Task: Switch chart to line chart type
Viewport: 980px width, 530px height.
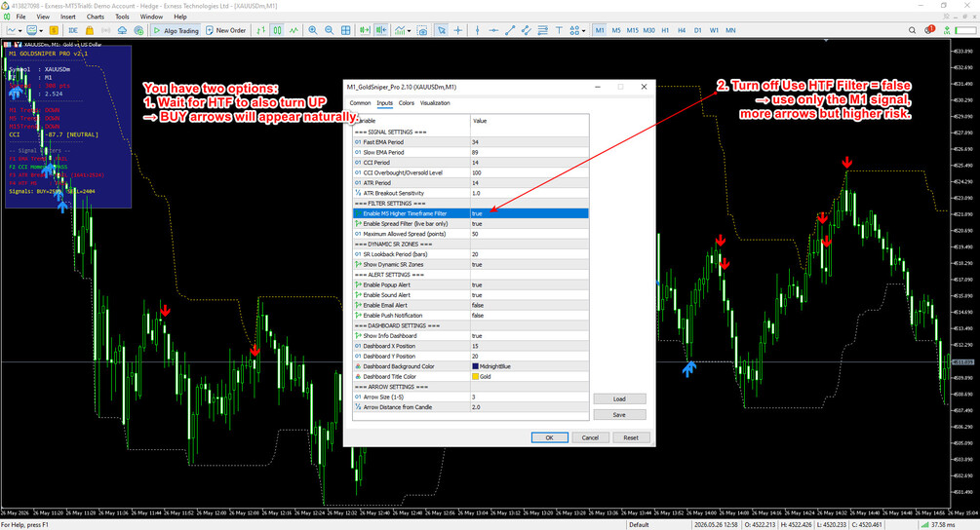Action: pos(294,30)
